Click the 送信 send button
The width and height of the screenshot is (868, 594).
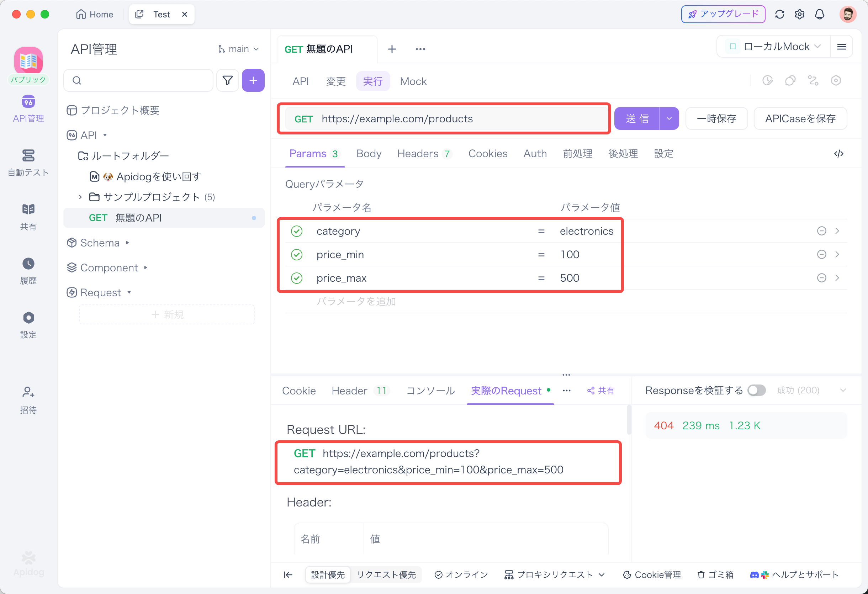(x=637, y=119)
